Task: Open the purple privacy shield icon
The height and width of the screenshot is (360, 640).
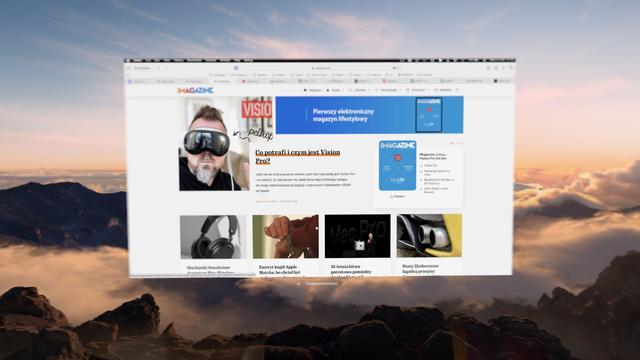Action: (236, 68)
